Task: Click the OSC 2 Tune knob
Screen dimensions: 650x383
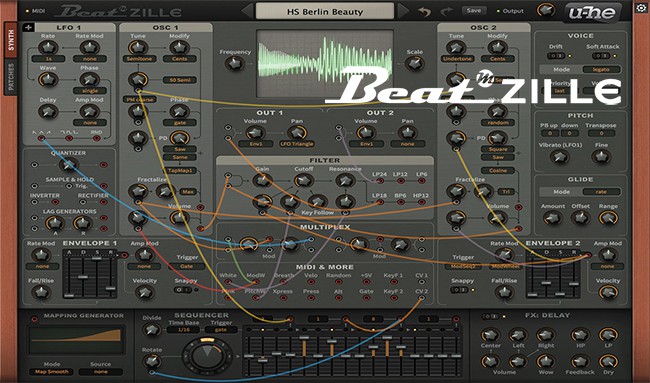Action: [x=456, y=47]
